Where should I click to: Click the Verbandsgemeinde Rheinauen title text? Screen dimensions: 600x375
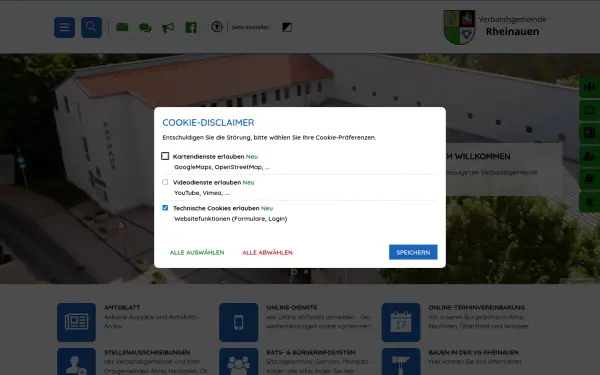tap(512, 26)
